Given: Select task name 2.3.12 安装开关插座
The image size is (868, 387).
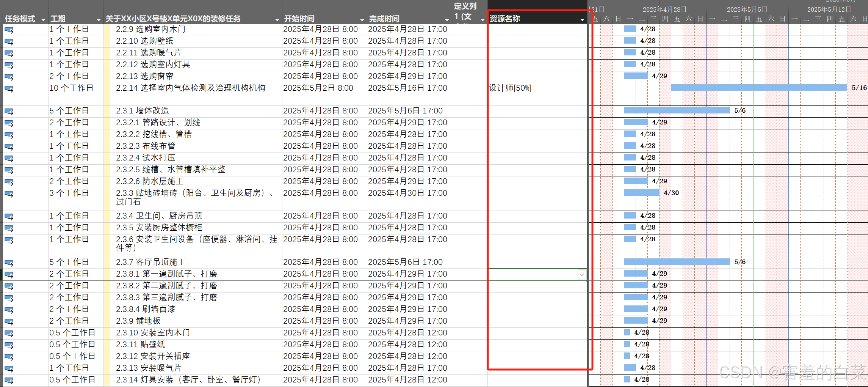Looking at the screenshot, I should 153,356.
